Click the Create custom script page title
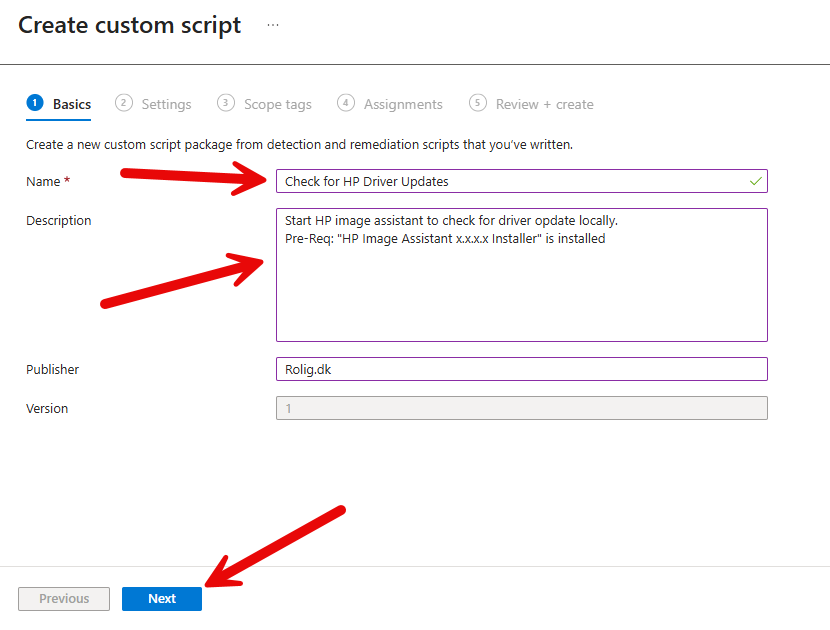Screen dimensions: 830x630 (130, 26)
